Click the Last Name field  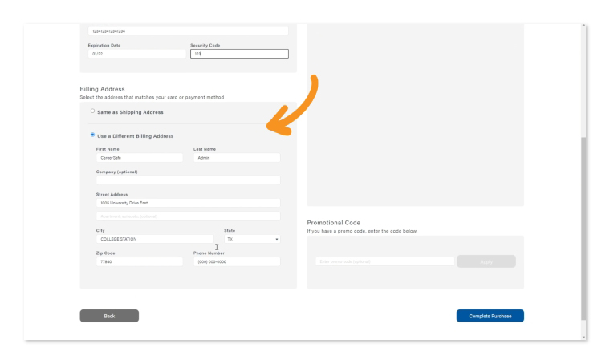(x=237, y=158)
